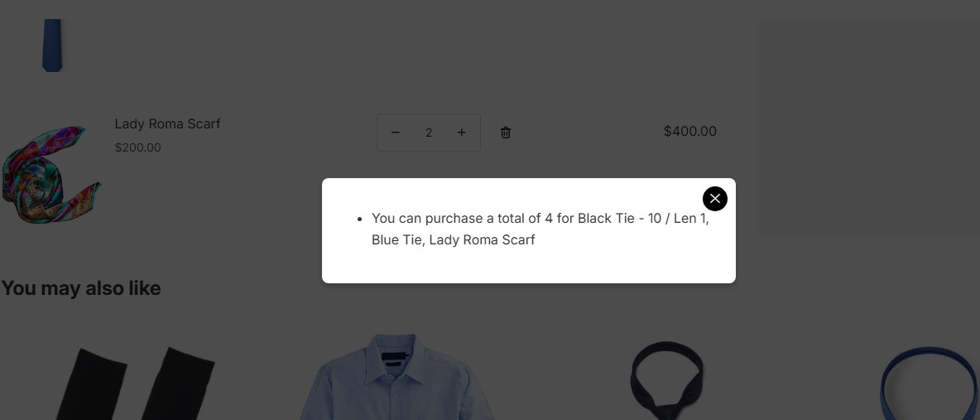Image resolution: width=980 pixels, height=420 pixels.
Task: Click empty white area below popup message
Action: tap(528, 267)
